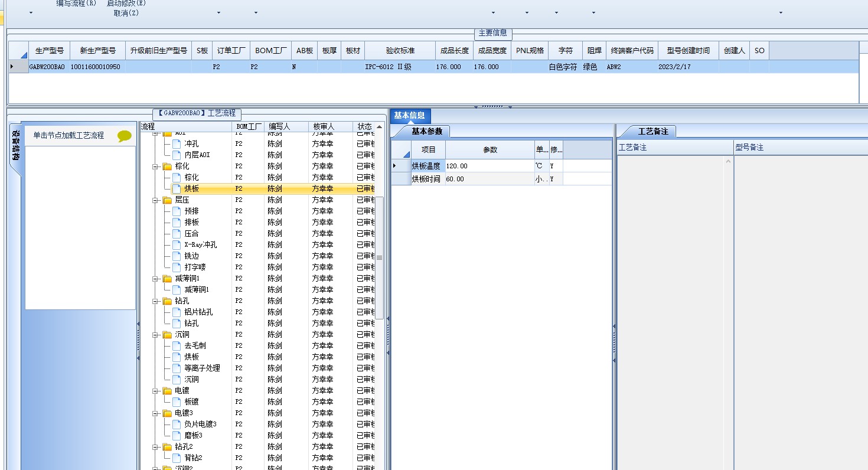This screenshot has height=470, width=868.
Task: Click the folder icon of 电镀3
Action: pyautogui.click(x=167, y=413)
